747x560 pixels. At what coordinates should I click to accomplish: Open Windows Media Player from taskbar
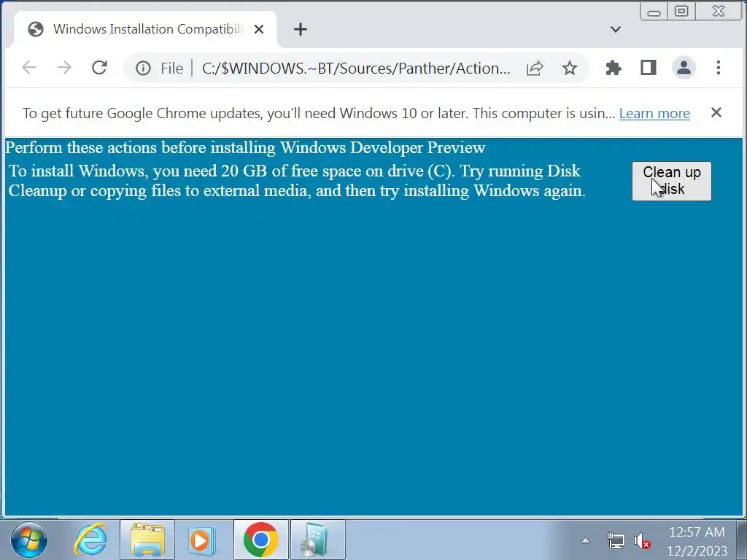203,540
